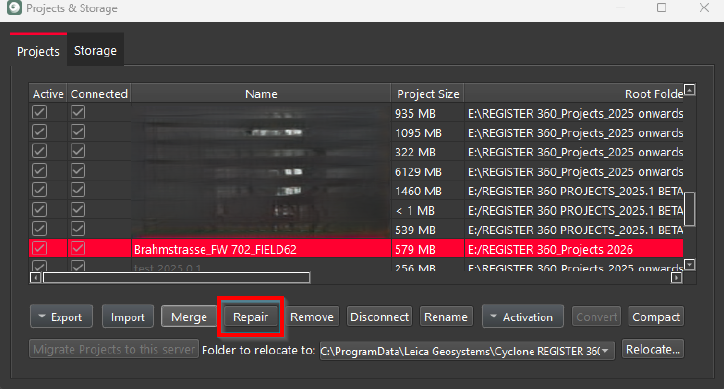This screenshot has width=724, height=389.
Task: Select the 322 MB project size cell
Action: (428, 152)
